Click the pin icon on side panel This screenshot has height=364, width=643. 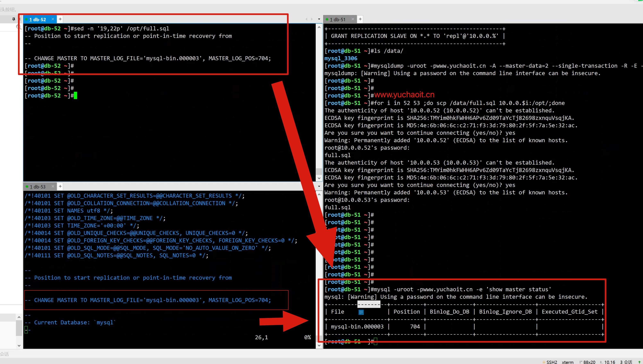[x=14, y=19]
